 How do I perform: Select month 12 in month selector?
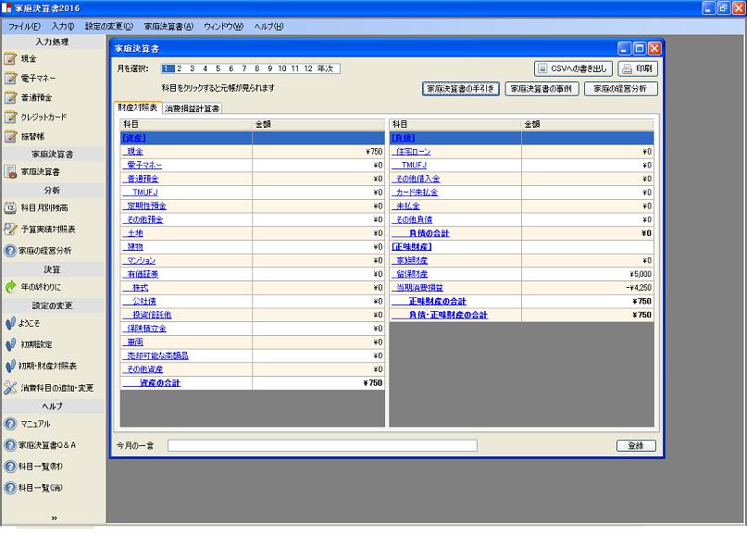pos(307,68)
